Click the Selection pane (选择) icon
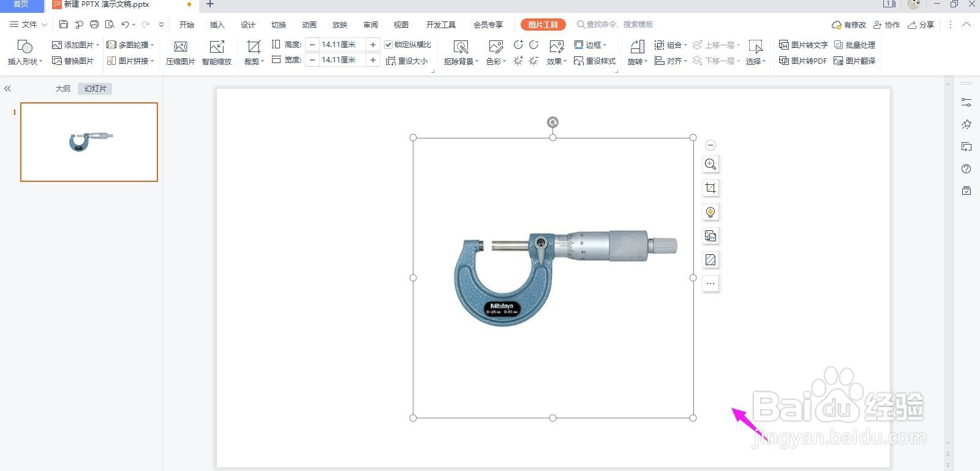This screenshot has width=980, height=471. coord(756,53)
